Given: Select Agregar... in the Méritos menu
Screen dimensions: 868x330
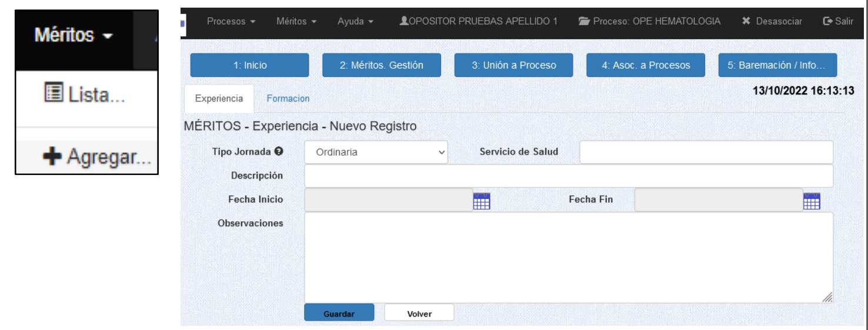Looking at the screenshot, I should (x=96, y=157).
